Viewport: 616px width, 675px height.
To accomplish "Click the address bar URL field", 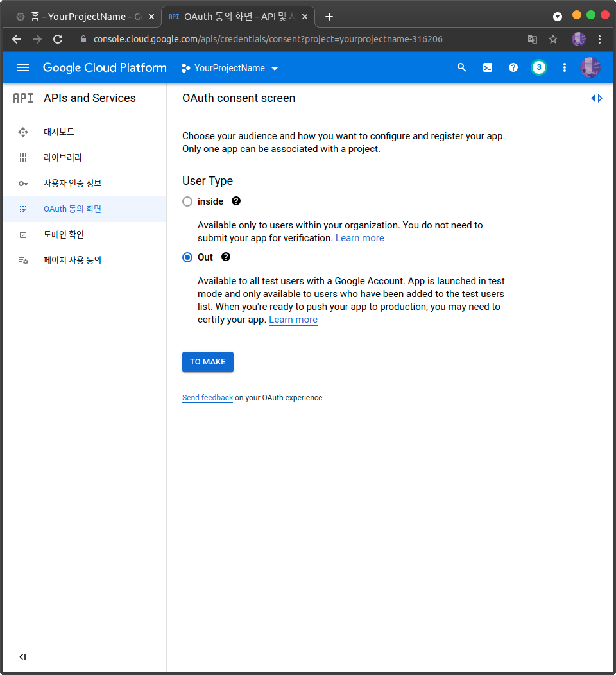I will [268, 39].
